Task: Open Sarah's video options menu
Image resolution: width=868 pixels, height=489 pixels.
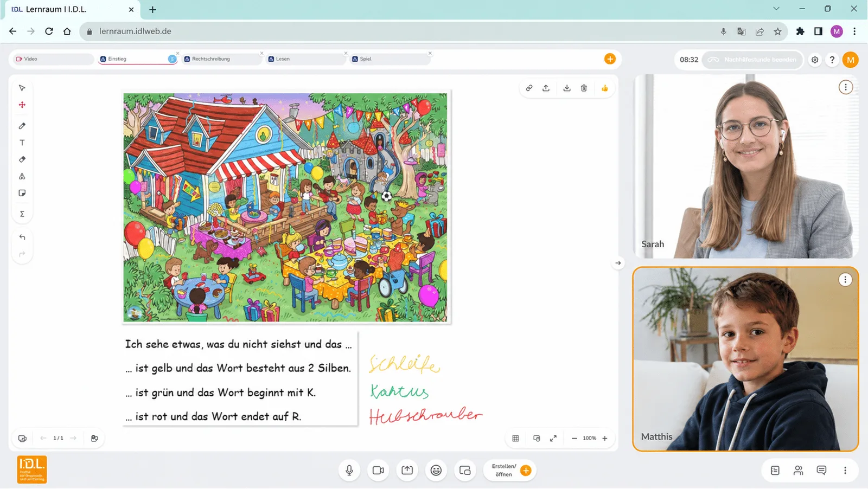Action: [845, 87]
